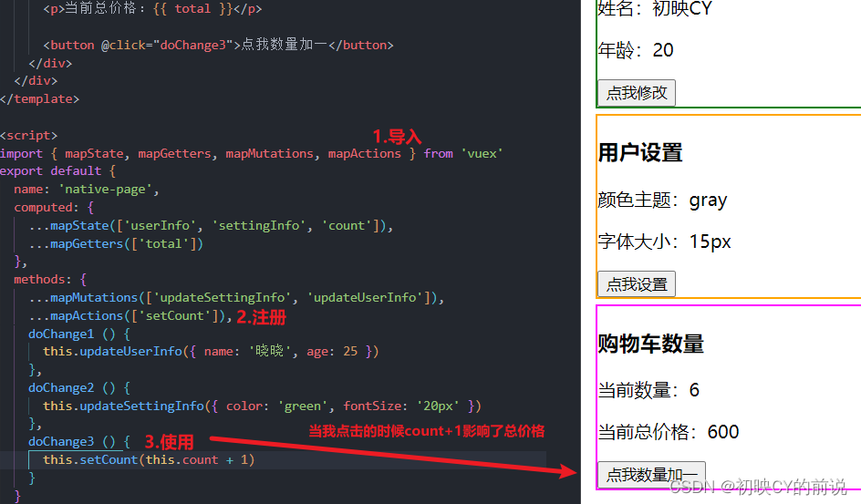This screenshot has width=861, height=504.
Task: Click the mapActions(['setCount']) line
Action: click(130, 316)
